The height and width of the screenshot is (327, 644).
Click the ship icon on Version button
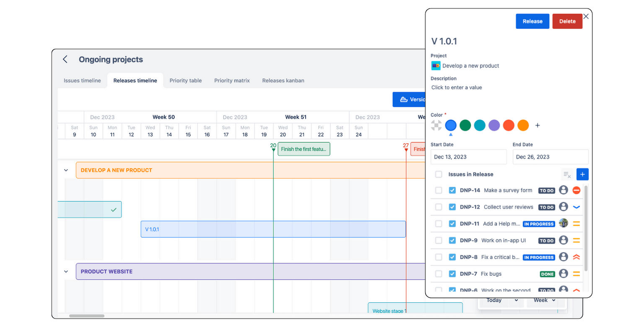click(404, 100)
